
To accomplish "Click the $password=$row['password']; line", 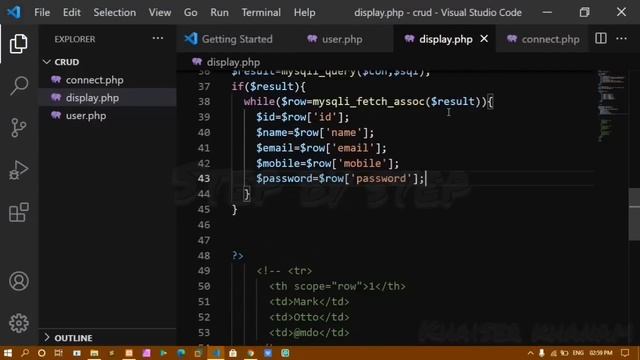I will pyautogui.click(x=340, y=178).
